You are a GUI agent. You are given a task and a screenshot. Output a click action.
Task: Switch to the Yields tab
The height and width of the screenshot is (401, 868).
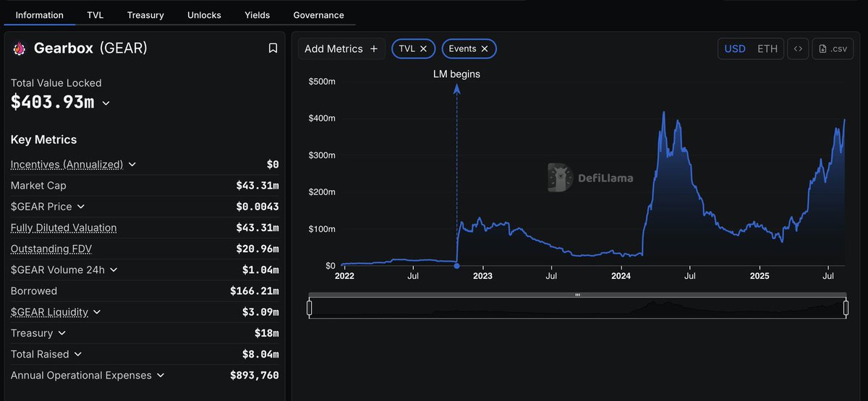(258, 14)
